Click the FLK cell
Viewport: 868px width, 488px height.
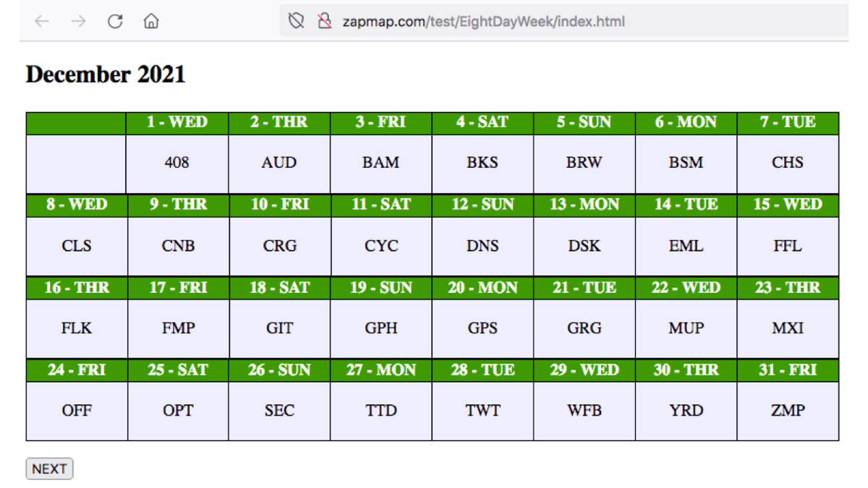pos(77,328)
